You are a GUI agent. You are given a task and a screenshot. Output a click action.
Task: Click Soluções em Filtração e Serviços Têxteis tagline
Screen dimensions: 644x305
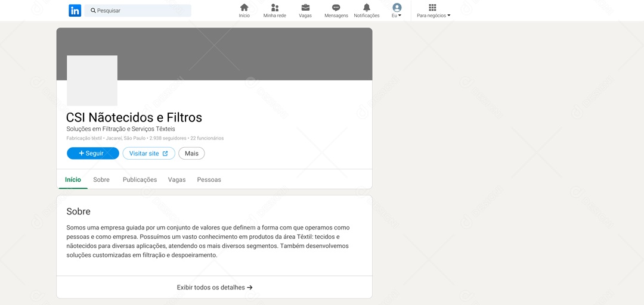point(120,129)
